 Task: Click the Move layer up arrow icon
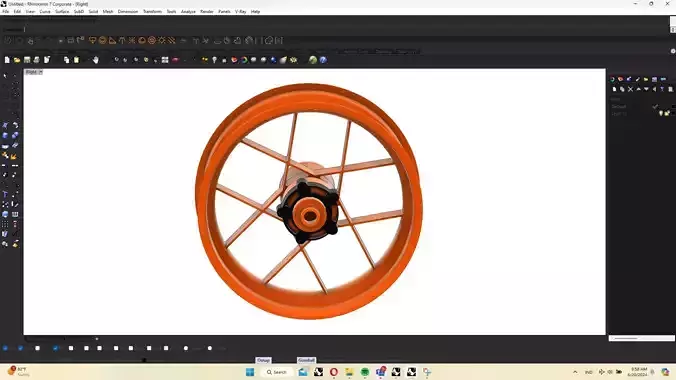click(x=638, y=89)
